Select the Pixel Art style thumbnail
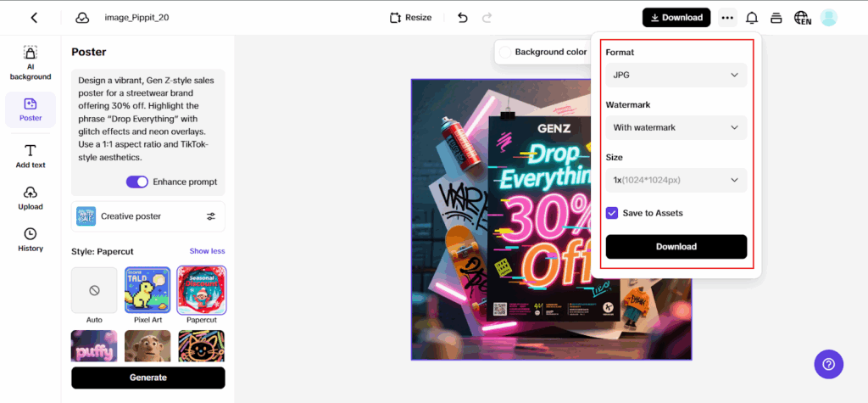The width and height of the screenshot is (868, 403). 147,289
